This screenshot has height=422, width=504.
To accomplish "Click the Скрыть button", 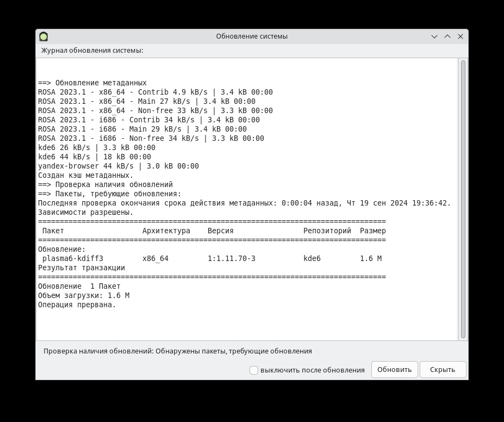I will pos(443,370).
